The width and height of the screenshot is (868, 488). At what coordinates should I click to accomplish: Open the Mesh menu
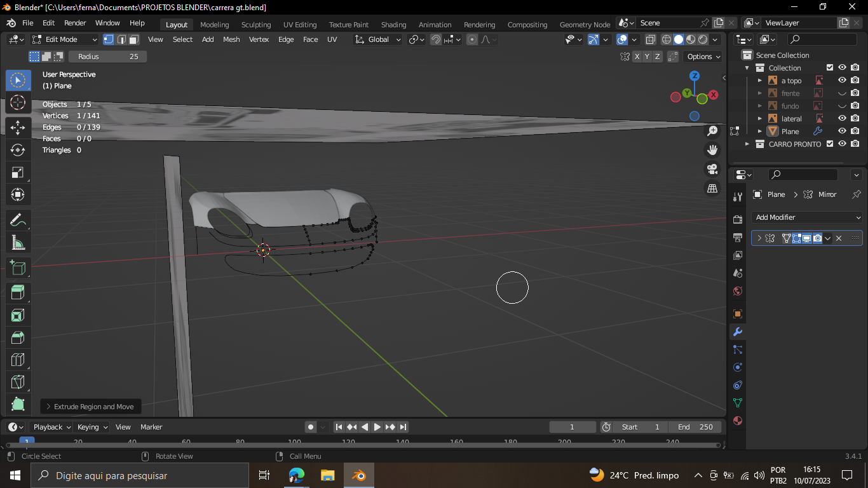(231, 39)
